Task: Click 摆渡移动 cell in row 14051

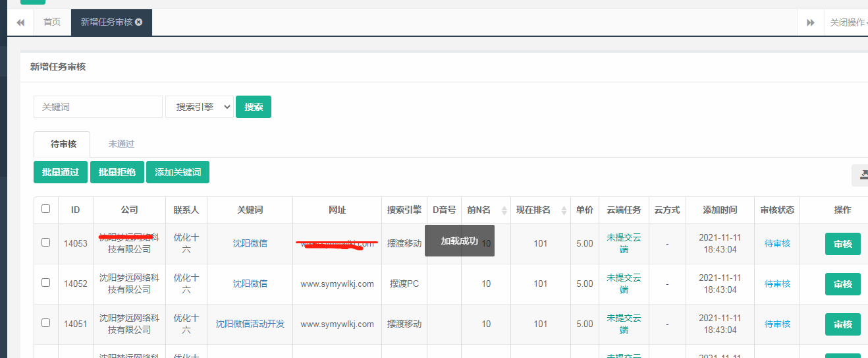Action: [404, 324]
